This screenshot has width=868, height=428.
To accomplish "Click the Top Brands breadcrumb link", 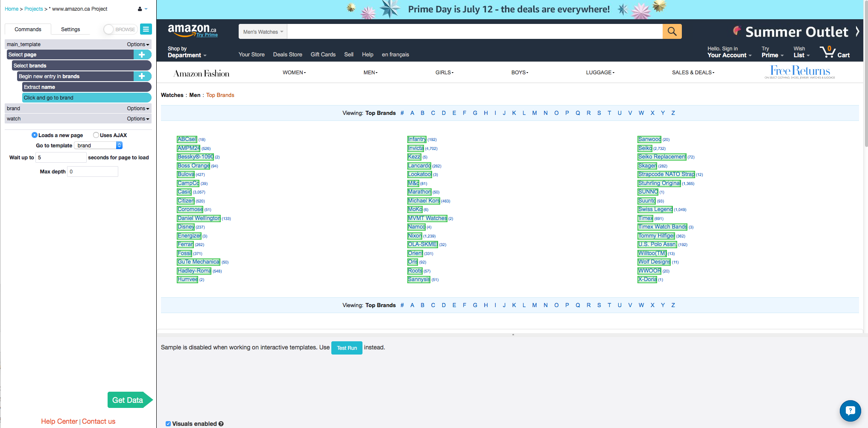I will click(x=220, y=95).
